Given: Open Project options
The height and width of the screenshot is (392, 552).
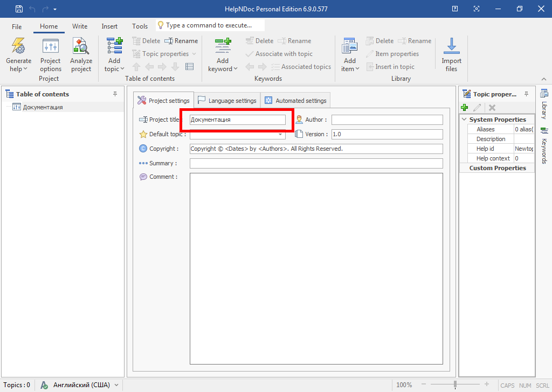Looking at the screenshot, I should [x=51, y=55].
